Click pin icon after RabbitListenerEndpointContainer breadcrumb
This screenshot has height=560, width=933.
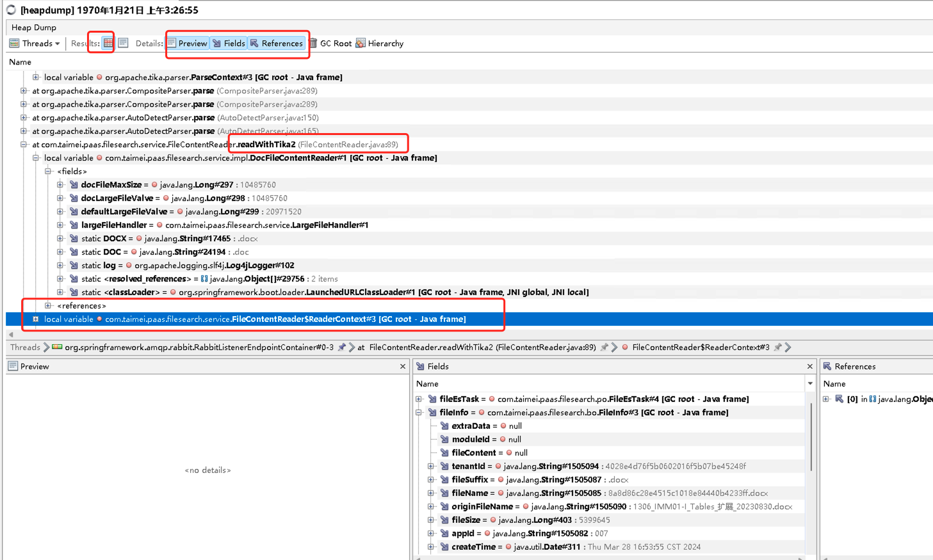(x=342, y=348)
